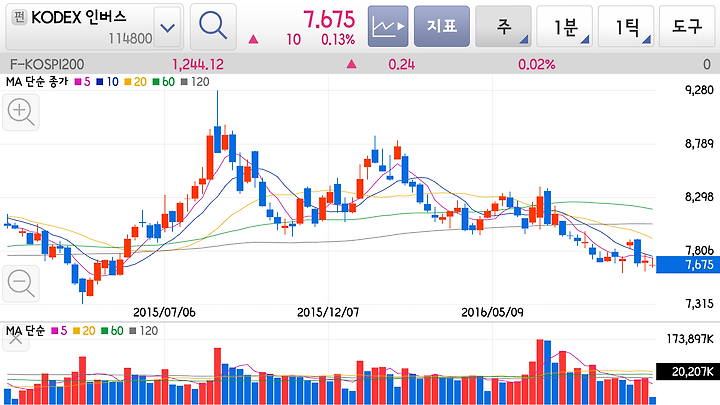Expand the KODEX 인버스 stock dropdown
The image size is (720, 405).
(x=168, y=28)
